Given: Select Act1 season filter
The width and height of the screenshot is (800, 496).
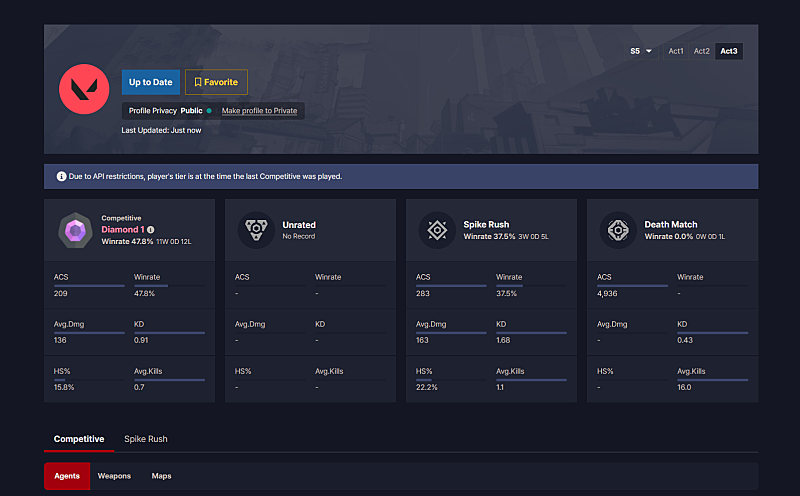Looking at the screenshot, I should [677, 51].
